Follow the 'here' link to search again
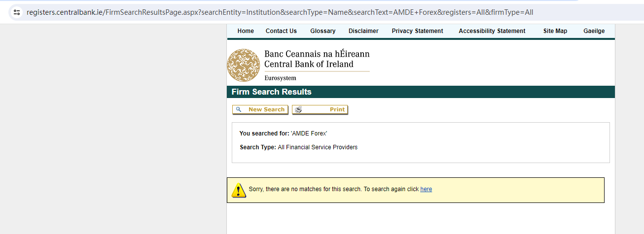The image size is (644, 234). [x=426, y=189]
